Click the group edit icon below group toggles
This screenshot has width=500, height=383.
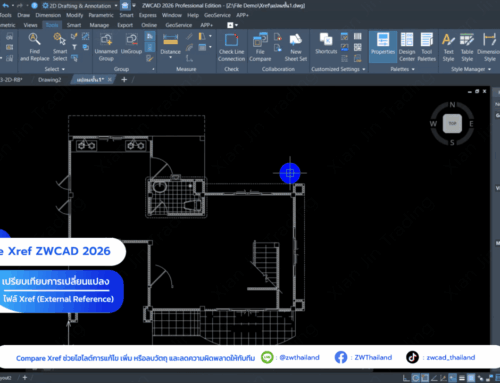point(150,58)
